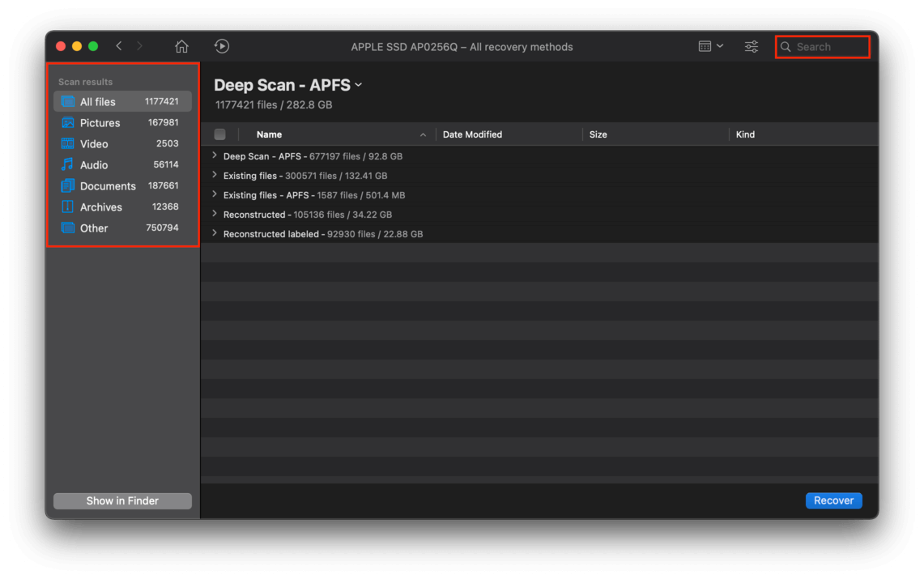Click the Recover button
Image resolution: width=924 pixels, height=579 pixels.
[x=833, y=500]
